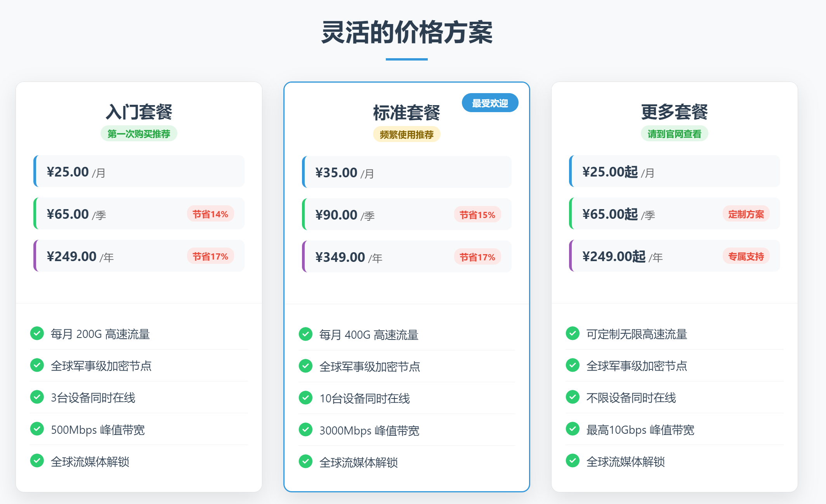The width and height of the screenshot is (826, 504).
Task: Click the text 3000Mbps 峰值带宽
Action: click(x=369, y=430)
